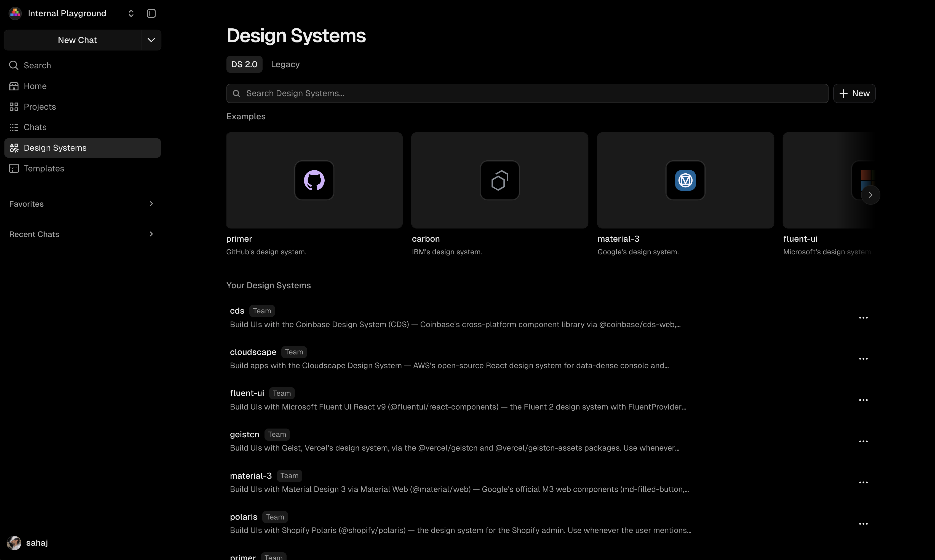Open more options for cloudscape
Viewport: 935px width, 560px height.
(863, 359)
